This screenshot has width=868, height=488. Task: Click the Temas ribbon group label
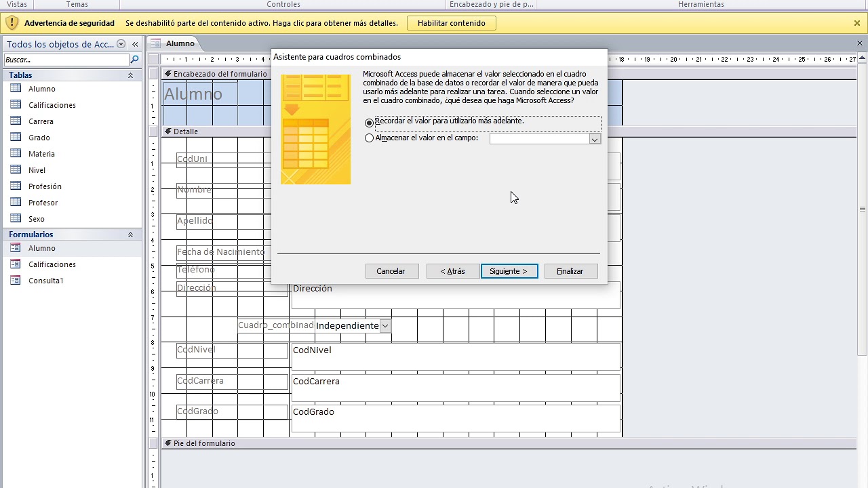[77, 4]
